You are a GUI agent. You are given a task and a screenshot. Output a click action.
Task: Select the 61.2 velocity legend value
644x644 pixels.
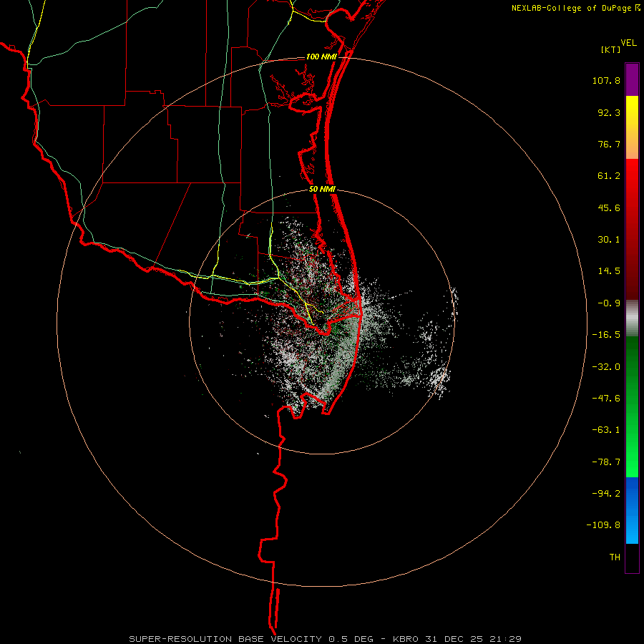point(609,176)
